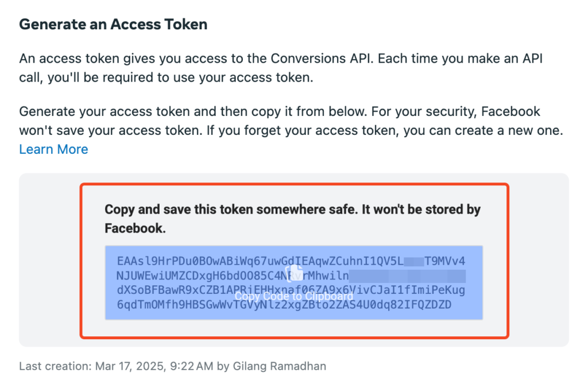This screenshot has height=388, width=588.
Task: Click the Copy Code to Clipboard label
Action: coord(293,296)
